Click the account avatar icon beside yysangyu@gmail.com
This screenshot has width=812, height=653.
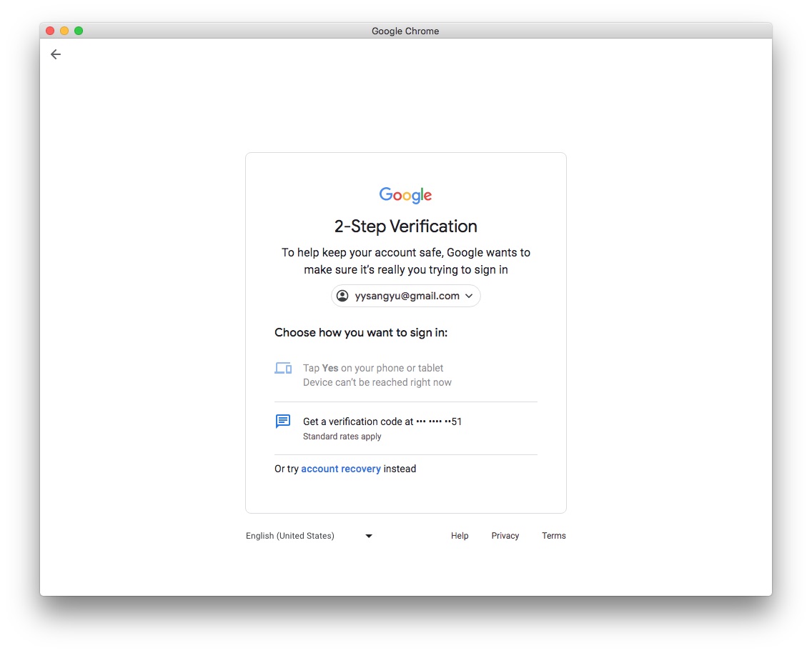click(342, 296)
